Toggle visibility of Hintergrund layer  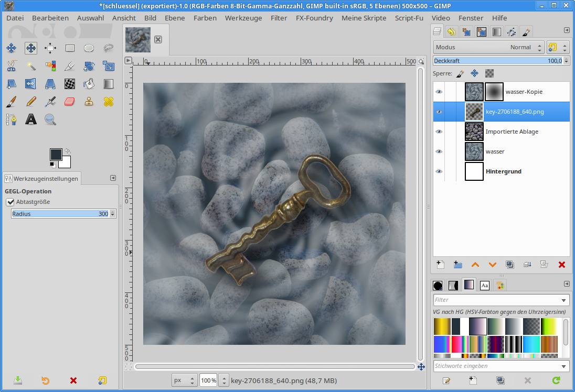click(x=439, y=171)
